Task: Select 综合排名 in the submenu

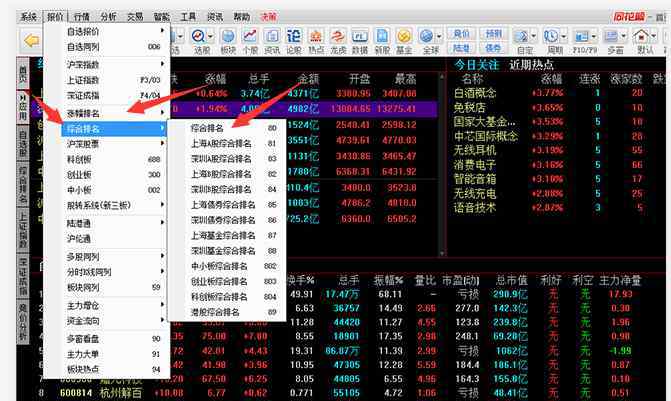Action: 227,128
